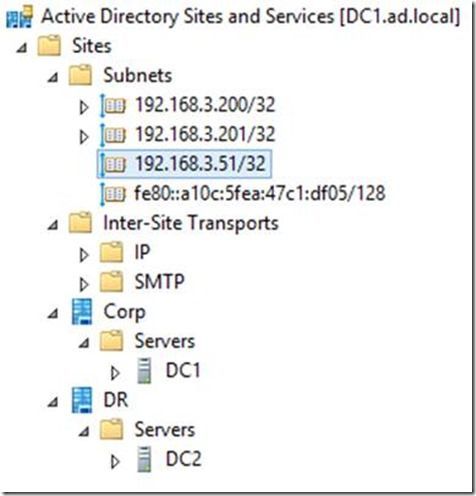Viewport: 476px width, 496px height.
Task: Expand the DC1 server node
Action: [x=115, y=373]
